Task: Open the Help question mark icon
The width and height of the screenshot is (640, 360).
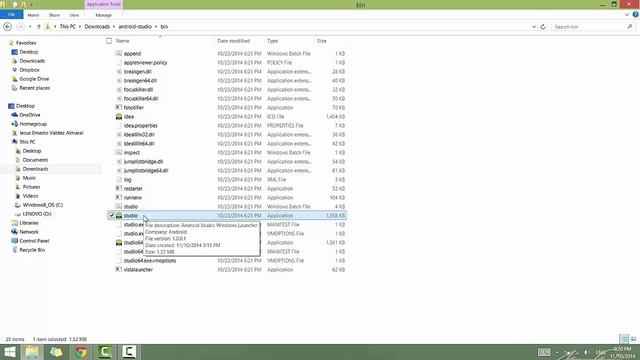Action: point(636,15)
